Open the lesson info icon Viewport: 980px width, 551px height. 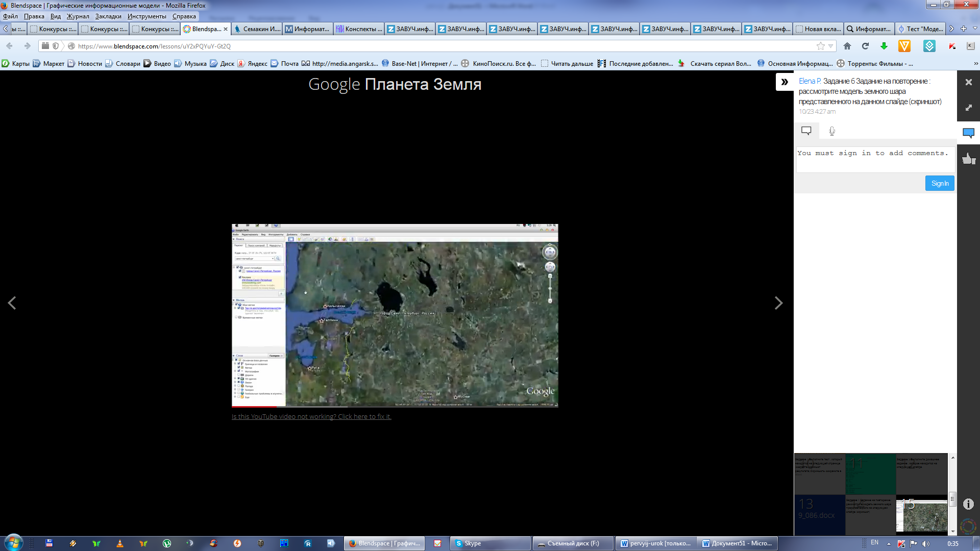(968, 504)
